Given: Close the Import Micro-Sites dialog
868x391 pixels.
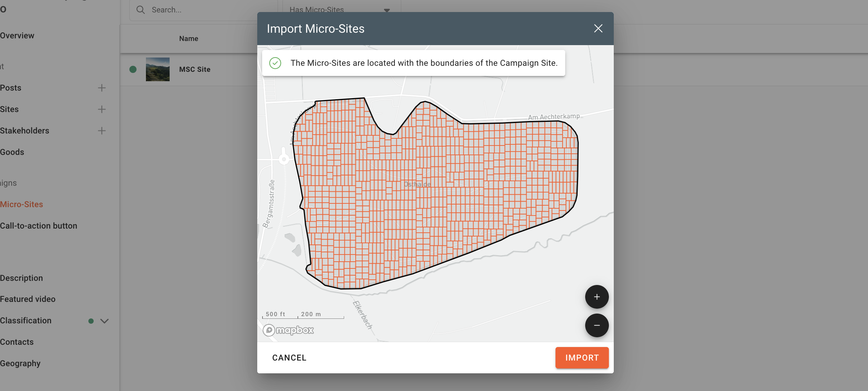Looking at the screenshot, I should [598, 29].
